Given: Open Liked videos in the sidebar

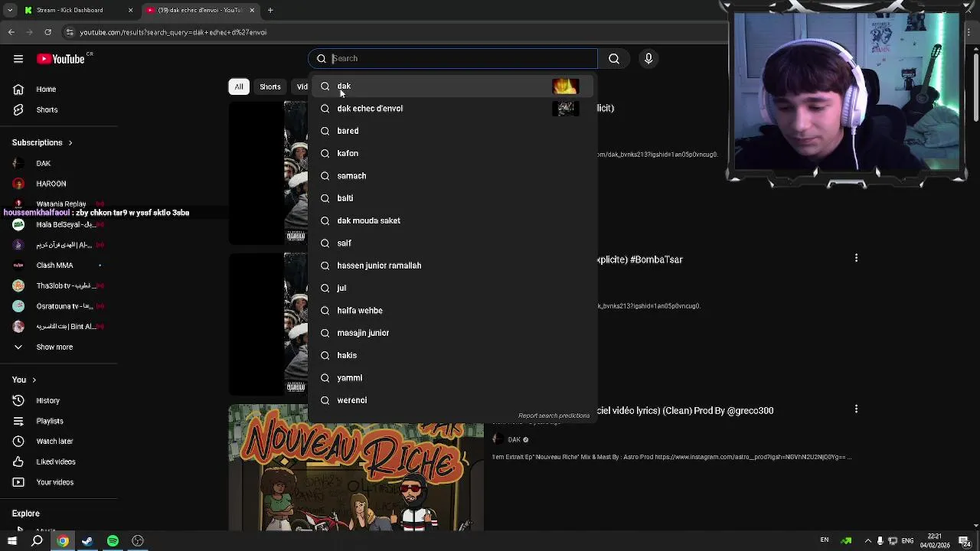Looking at the screenshot, I should click(x=57, y=461).
